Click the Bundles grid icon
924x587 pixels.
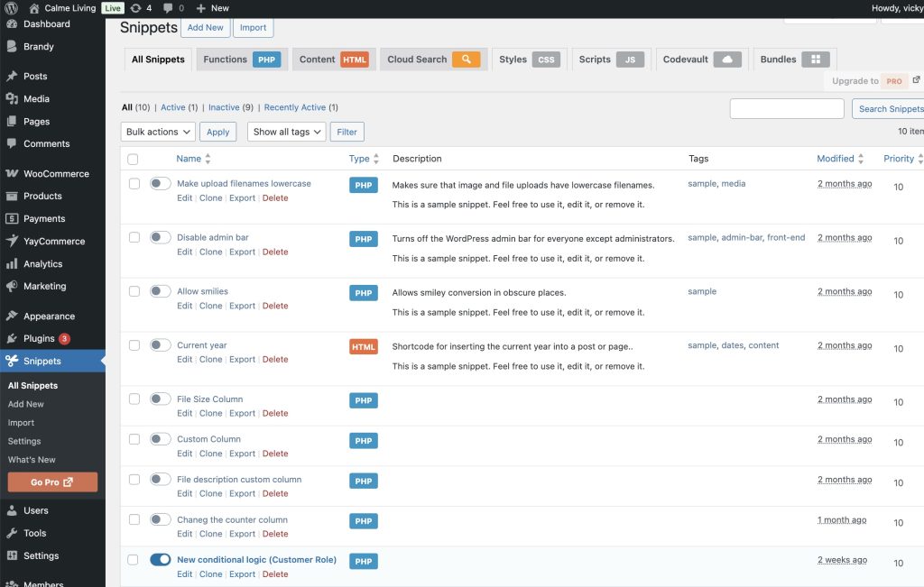point(816,60)
